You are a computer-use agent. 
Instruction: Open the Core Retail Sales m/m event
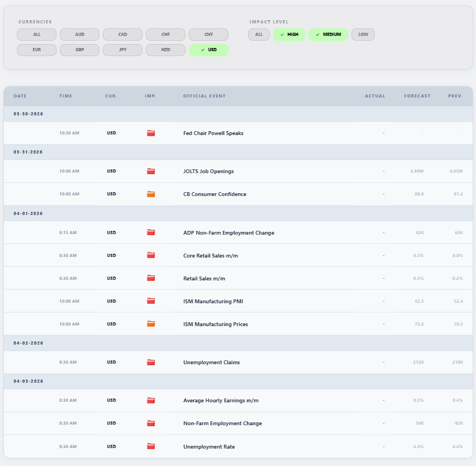click(211, 255)
